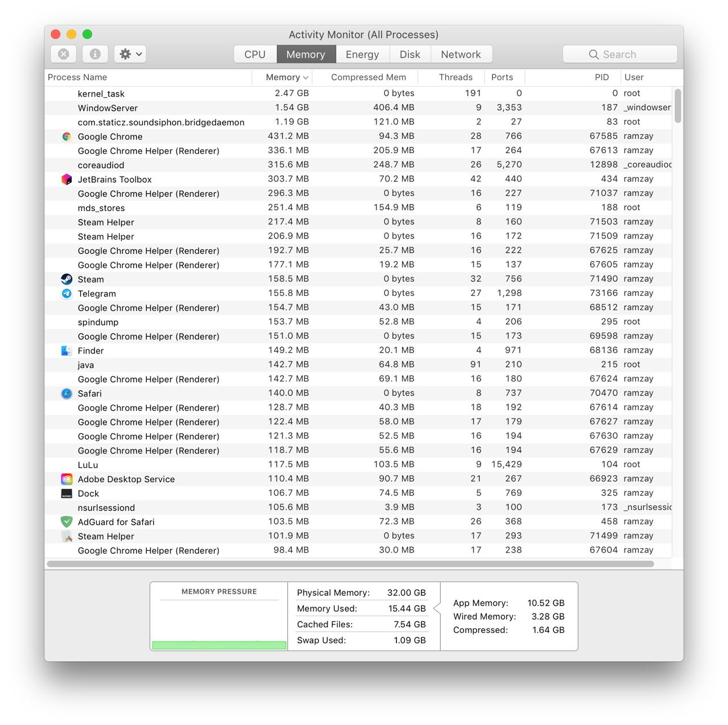Click the Inspect process info icon
The width and height of the screenshot is (728, 725).
[x=95, y=54]
